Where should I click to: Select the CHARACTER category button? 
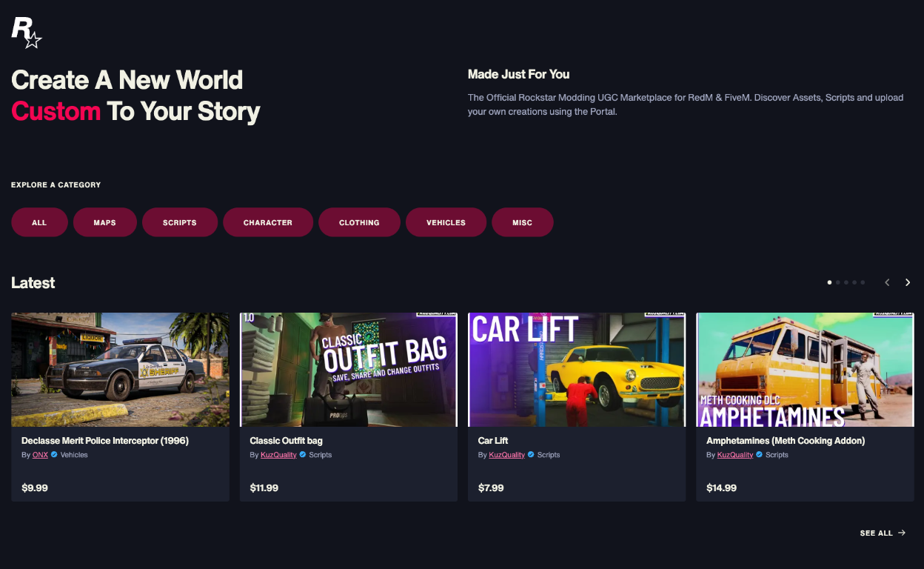pos(268,222)
